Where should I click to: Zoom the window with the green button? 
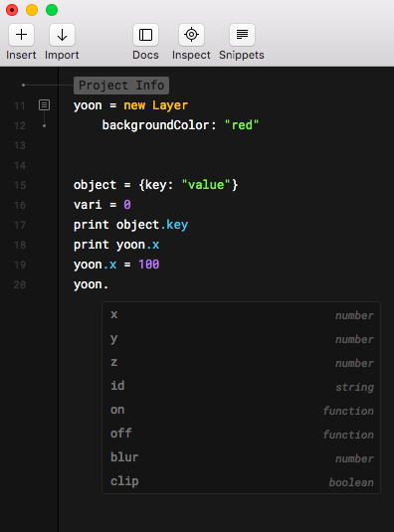[52, 10]
